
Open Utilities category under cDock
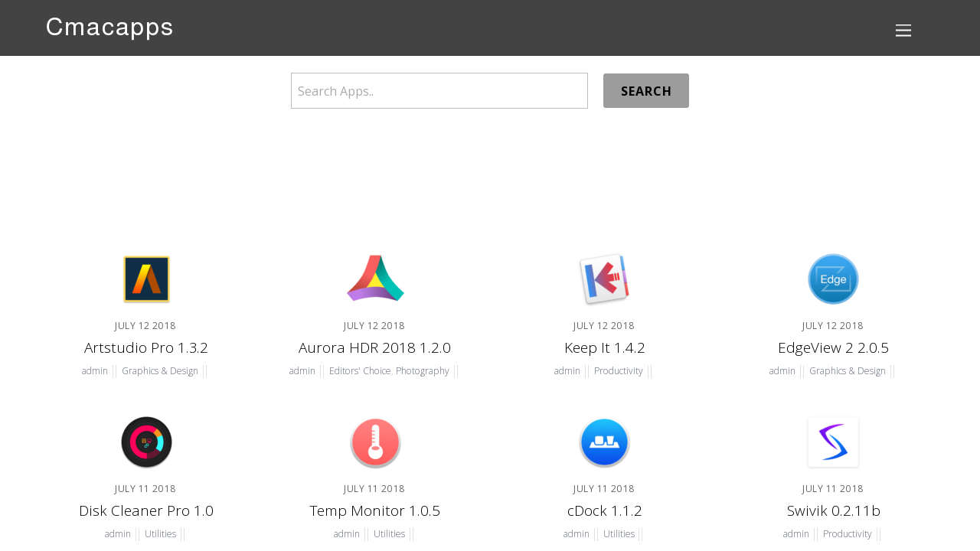[x=619, y=534]
